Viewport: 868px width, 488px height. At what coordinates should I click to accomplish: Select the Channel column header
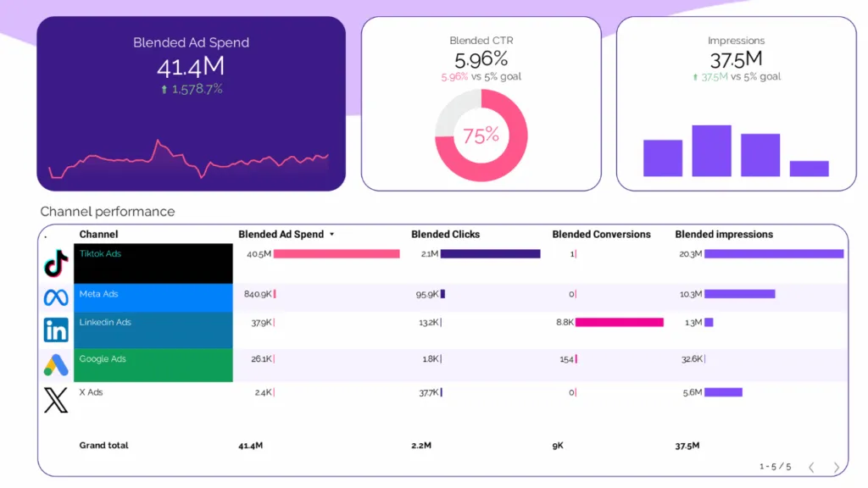[x=99, y=234]
